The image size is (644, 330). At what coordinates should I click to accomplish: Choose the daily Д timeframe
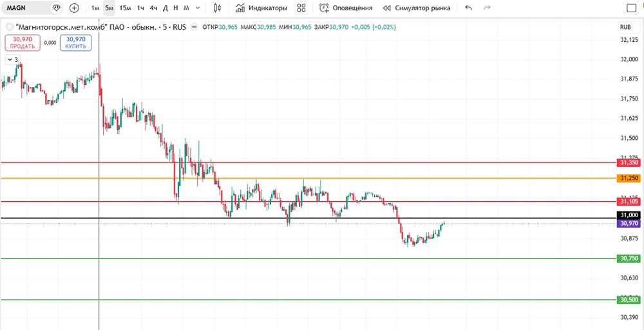point(165,8)
